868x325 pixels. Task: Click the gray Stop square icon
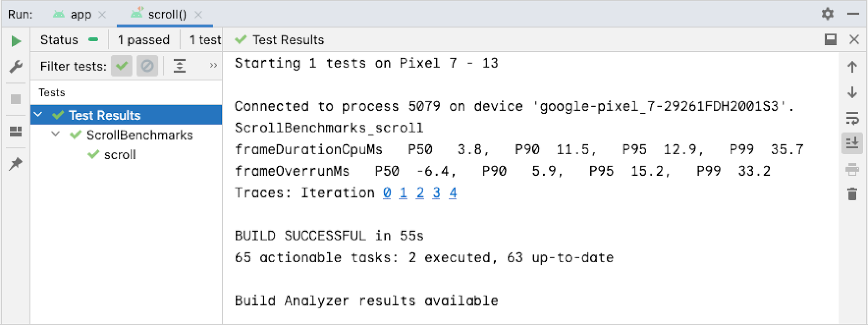[x=16, y=99]
